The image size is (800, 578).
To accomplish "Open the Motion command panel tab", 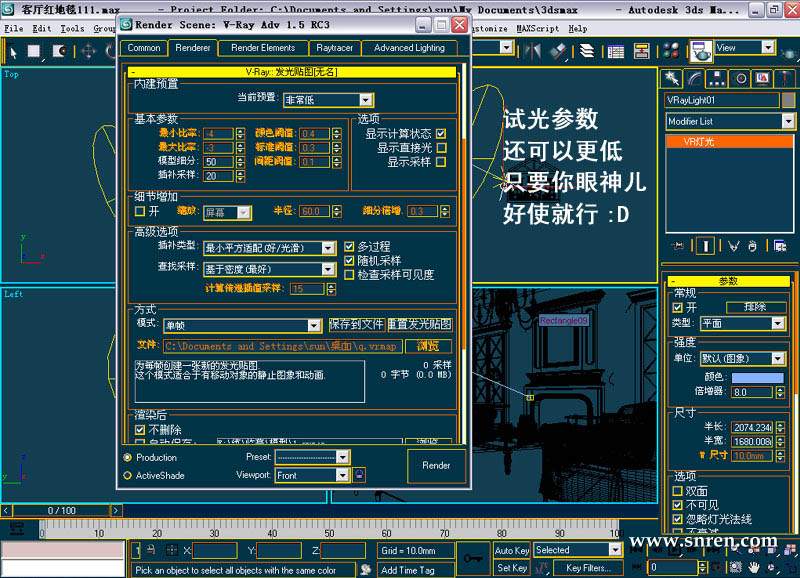I will [x=741, y=79].
